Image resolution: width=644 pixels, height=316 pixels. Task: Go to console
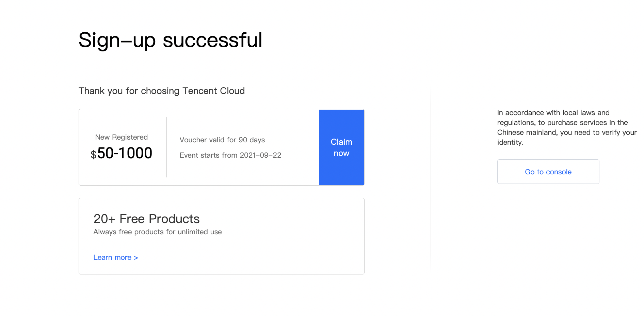548,172
